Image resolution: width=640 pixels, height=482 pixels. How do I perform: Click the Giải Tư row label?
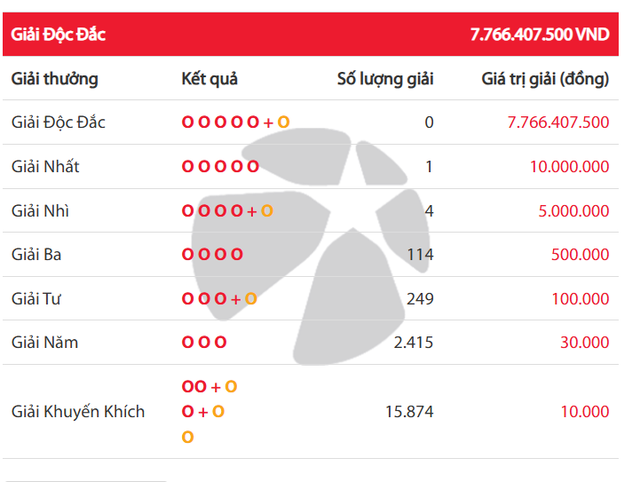click(x=39, y=299)
